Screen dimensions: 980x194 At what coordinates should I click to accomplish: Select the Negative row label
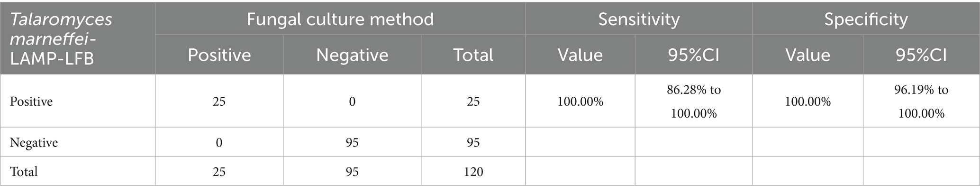click(x=34, y=142)
